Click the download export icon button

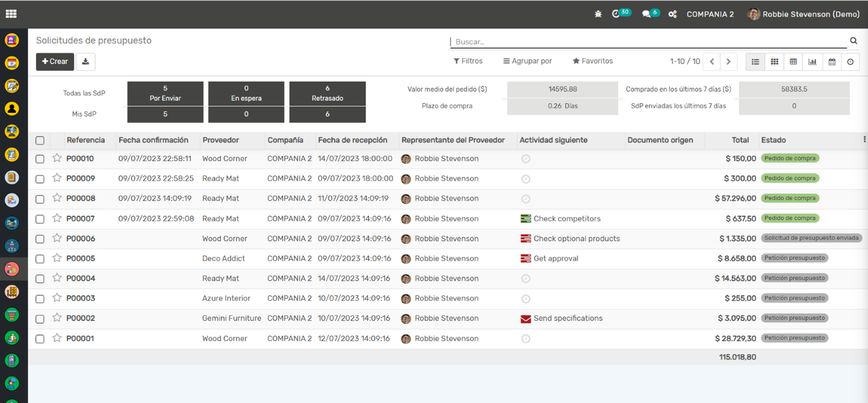86,62
